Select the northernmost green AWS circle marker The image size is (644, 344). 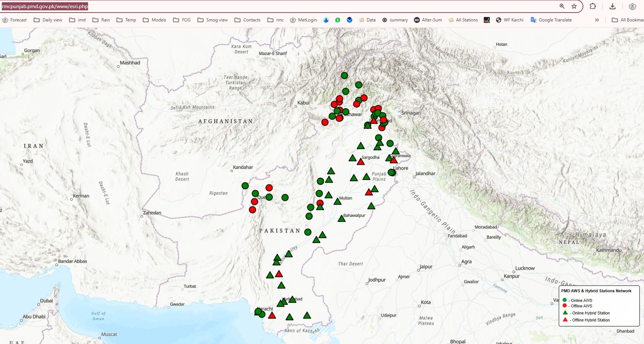click(x=344, y=76)
